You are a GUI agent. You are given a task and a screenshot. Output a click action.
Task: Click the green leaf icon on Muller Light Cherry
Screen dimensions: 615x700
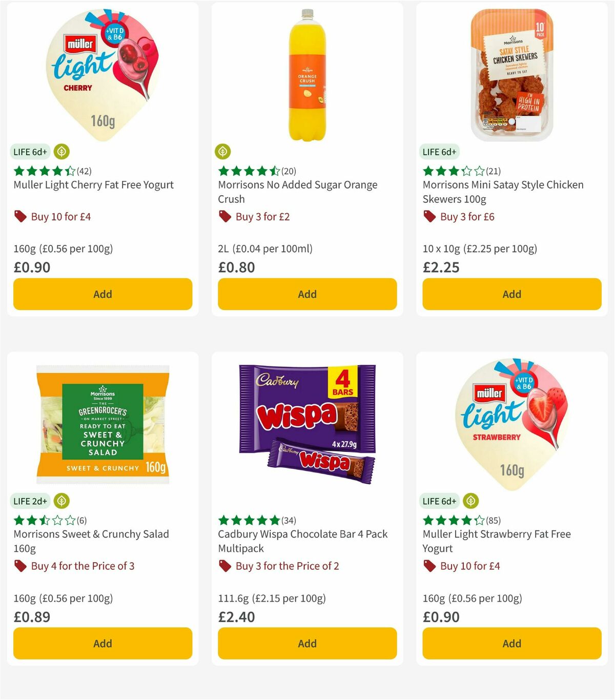point(61,152)
